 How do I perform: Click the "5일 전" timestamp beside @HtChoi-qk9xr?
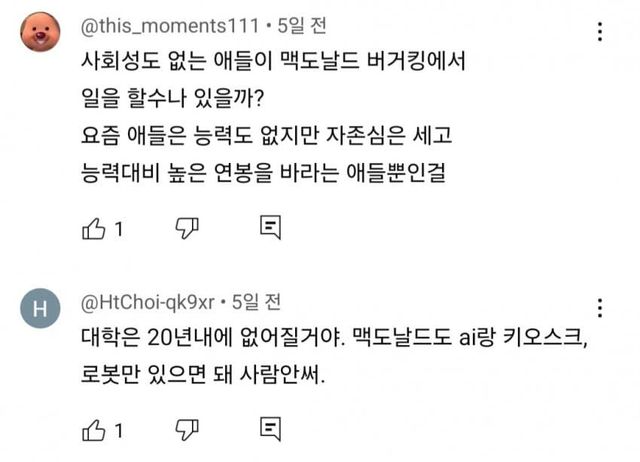click(x=257, y=300)
